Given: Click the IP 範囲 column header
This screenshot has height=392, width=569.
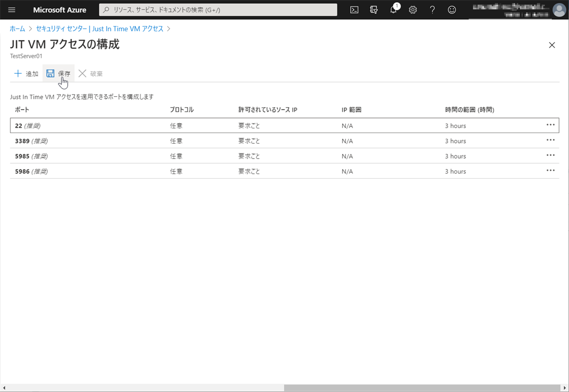Looking at the screenshot, I should click(x=351, y=110).
